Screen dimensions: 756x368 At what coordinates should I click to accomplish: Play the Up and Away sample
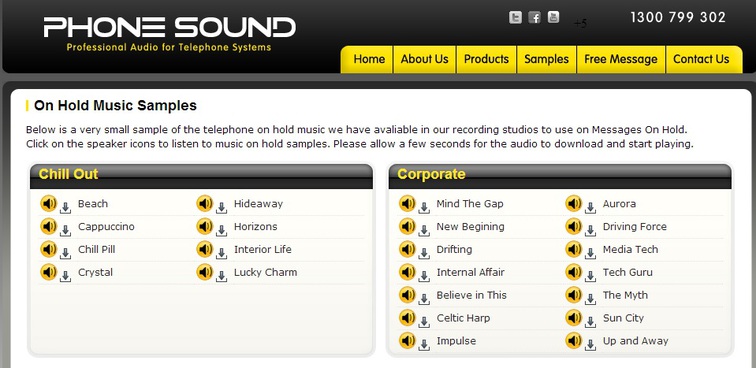pyautogui.click(x=573, y=341)
